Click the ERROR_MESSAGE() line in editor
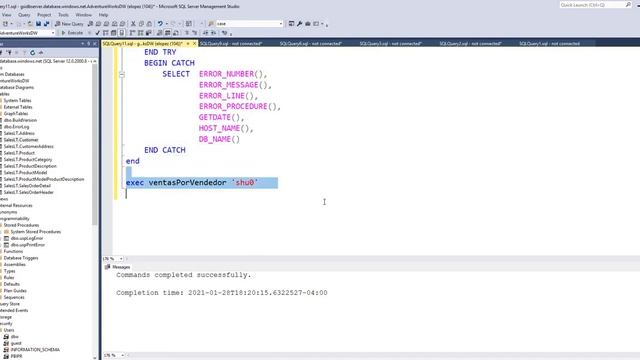The width and height of the screenshot is (640, 360). coord(235,85)
